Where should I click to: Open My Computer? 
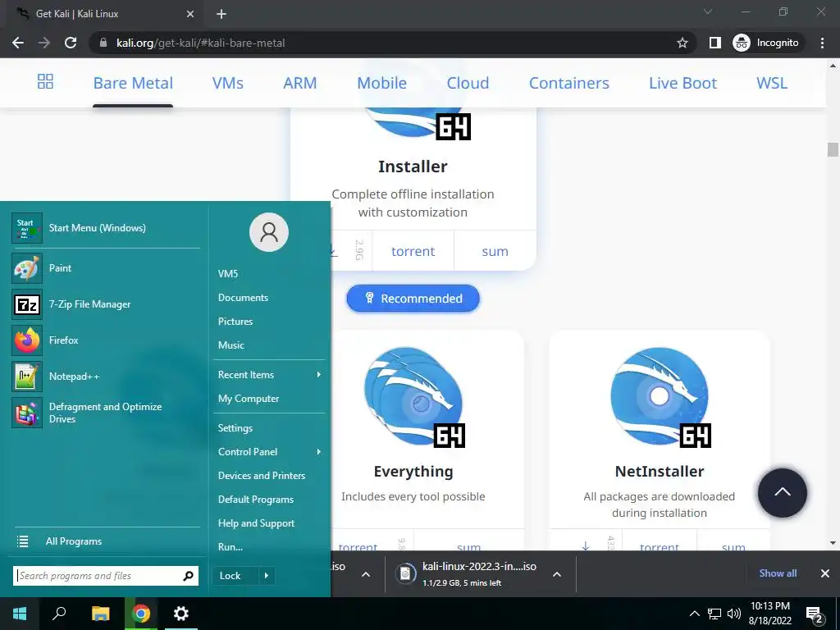249,399
